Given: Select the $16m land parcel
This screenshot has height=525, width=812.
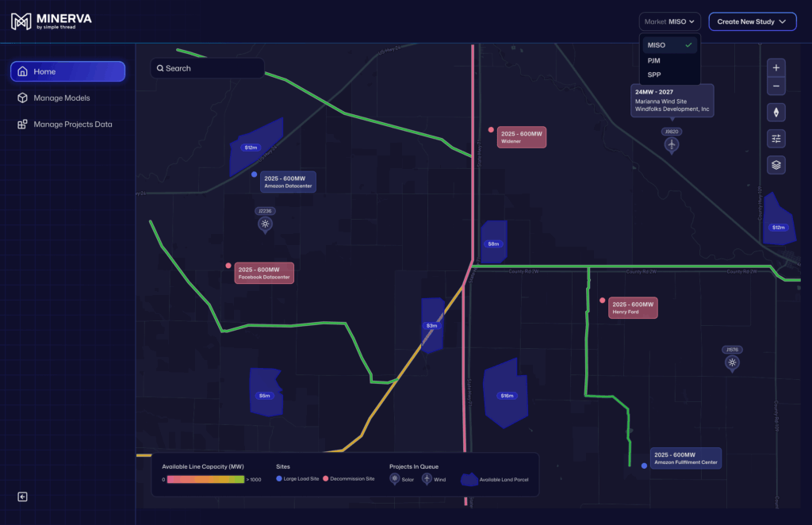Looking at the screenshot, I should click(506, 393).
